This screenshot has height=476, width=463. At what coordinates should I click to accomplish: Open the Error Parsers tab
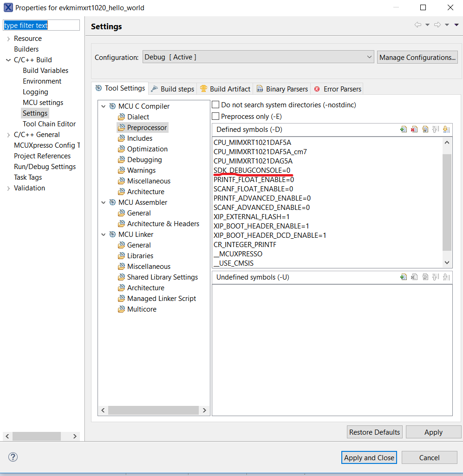tap(338, 89)
